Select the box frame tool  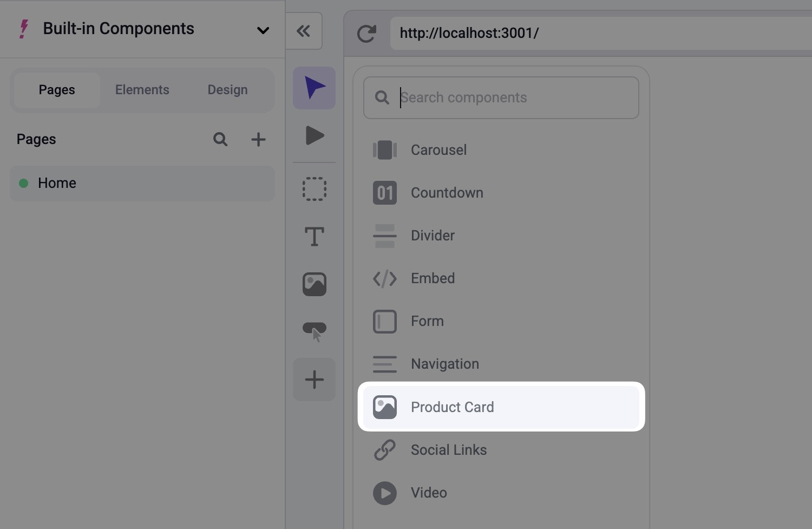coord(314,189)
